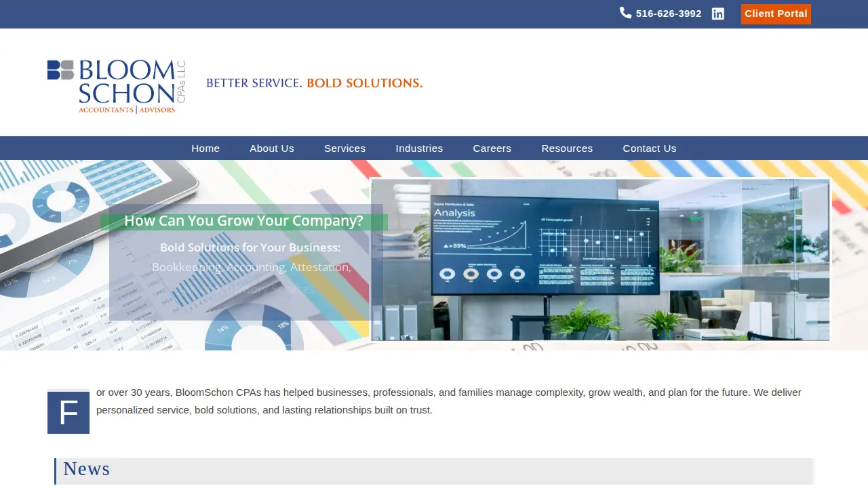Open the Careers menu item

pos(492,148)
